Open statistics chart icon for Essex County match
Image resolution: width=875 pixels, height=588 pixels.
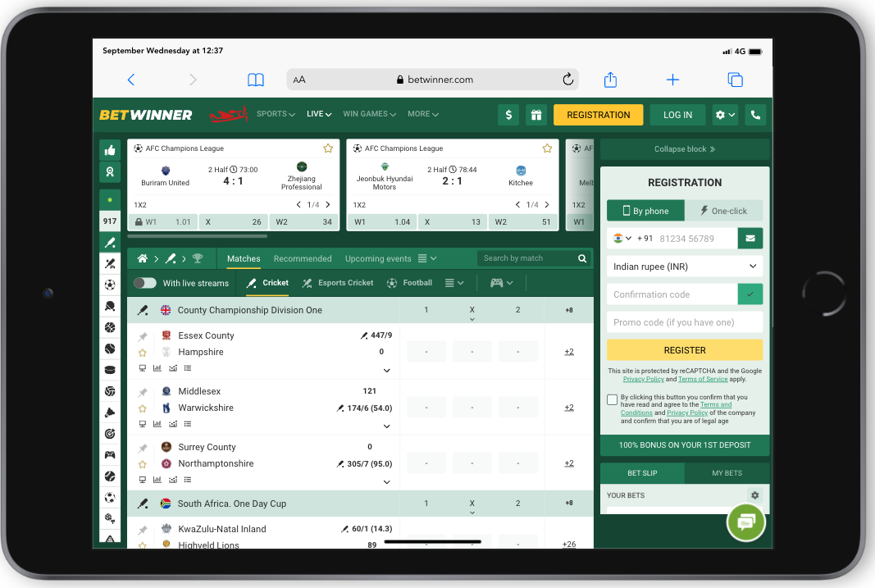click(157, 368)
